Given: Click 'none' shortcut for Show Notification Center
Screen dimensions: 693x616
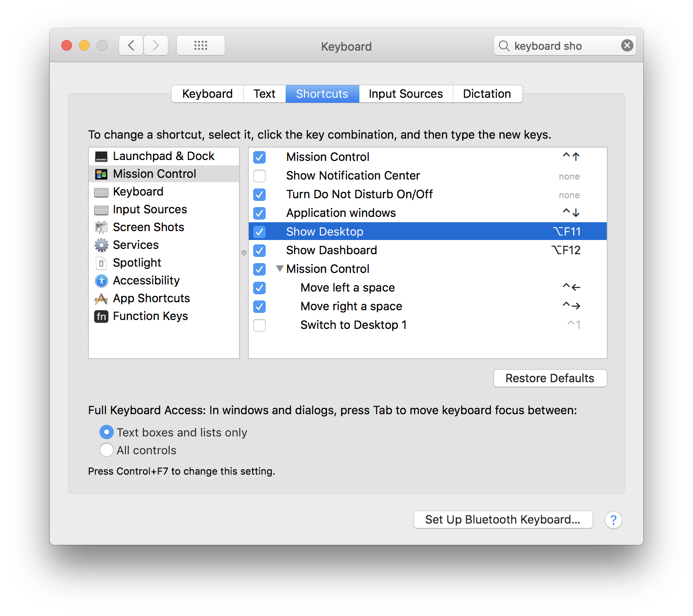Looking at the screenshot, I should tap(569, 176).
